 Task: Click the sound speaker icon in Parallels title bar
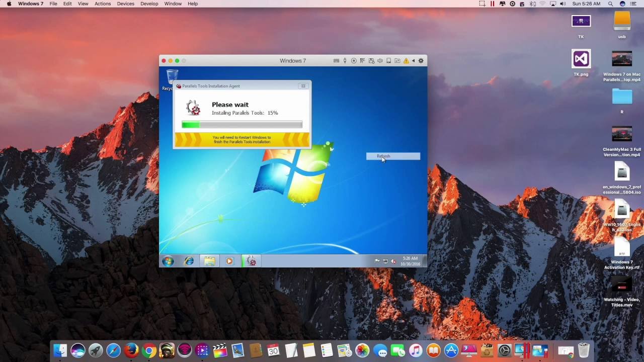[380, 61]
